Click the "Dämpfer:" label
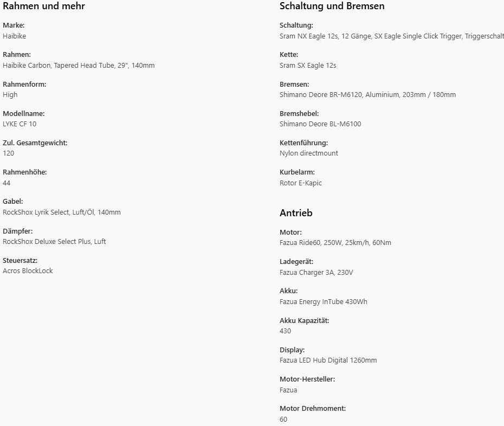504x426 pixels. 18,231
